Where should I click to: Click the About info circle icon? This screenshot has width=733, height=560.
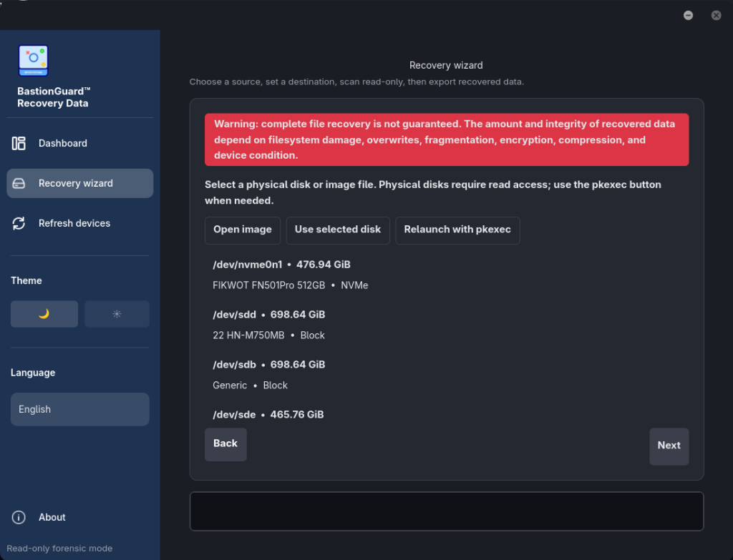19,518
